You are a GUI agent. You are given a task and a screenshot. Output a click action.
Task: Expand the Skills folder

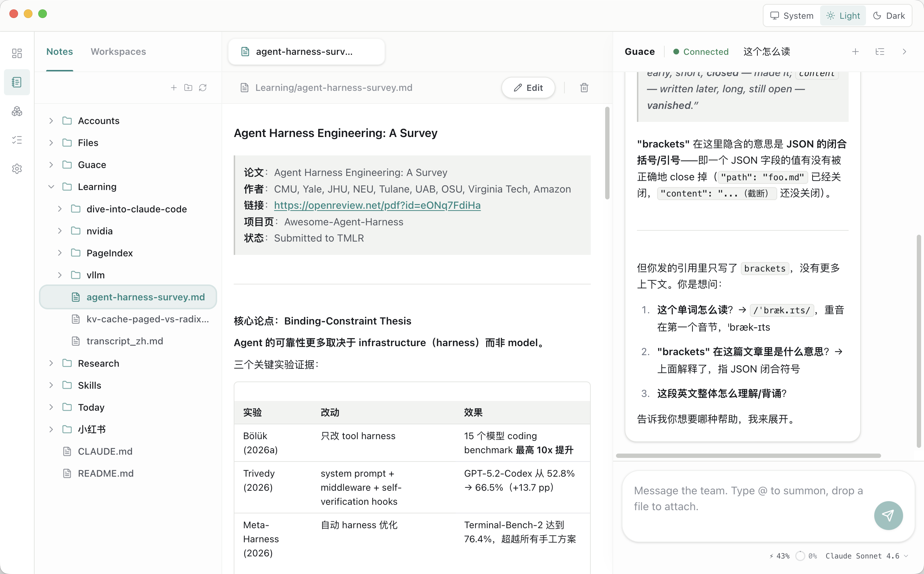(51, 385)
